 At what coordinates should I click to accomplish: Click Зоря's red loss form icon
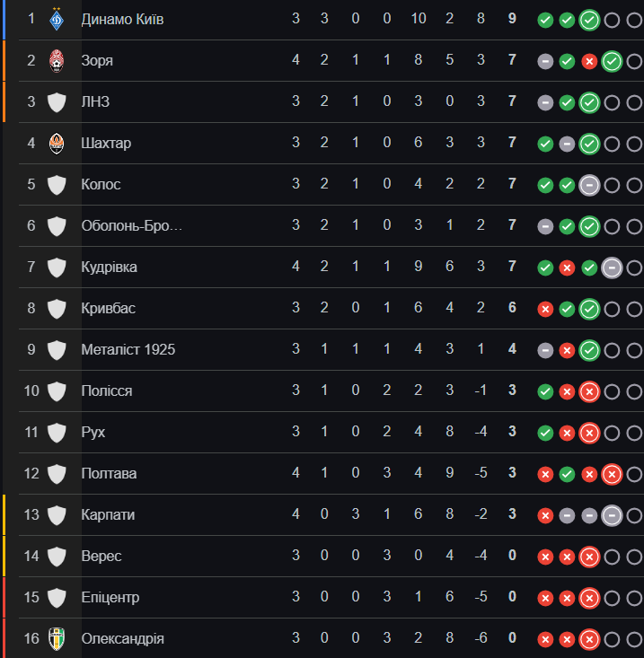tap(589, 62)
